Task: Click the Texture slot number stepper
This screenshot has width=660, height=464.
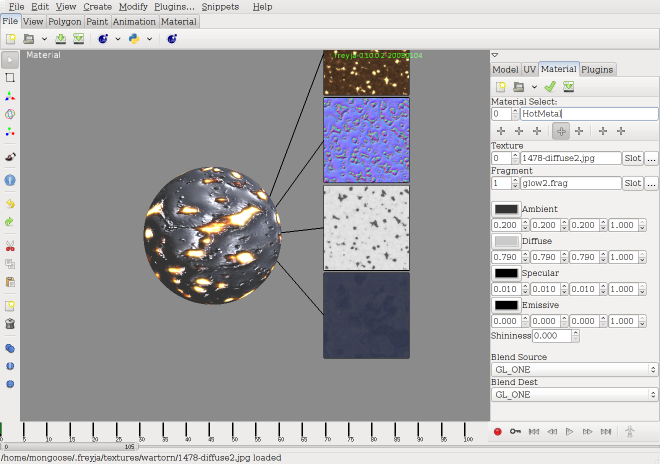Action: point(515,158)
